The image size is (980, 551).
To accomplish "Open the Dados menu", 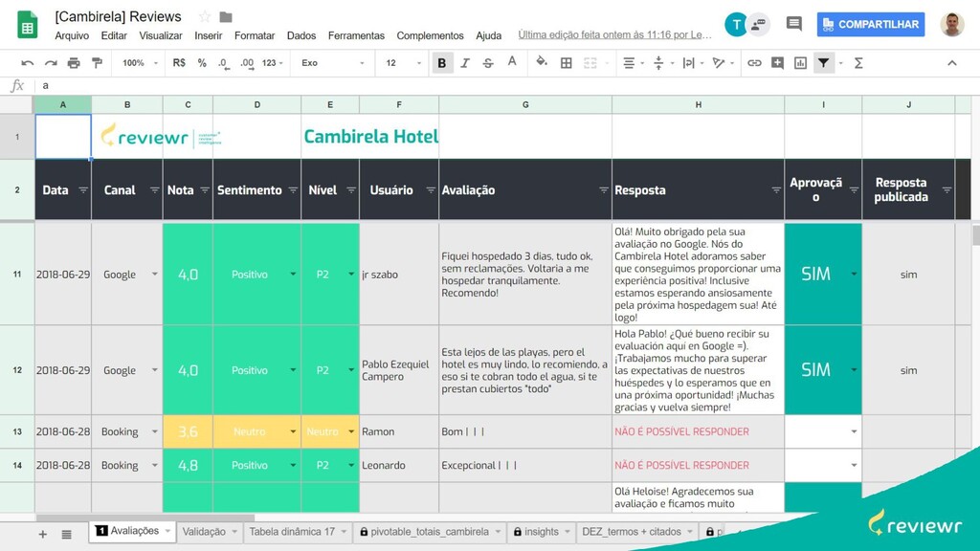I will (x=301, y=35).
